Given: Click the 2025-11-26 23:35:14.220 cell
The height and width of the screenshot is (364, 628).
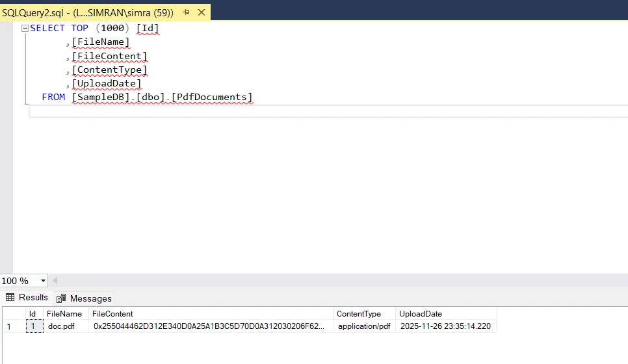Looking at the screenshot, I should (x=446, y=326).
